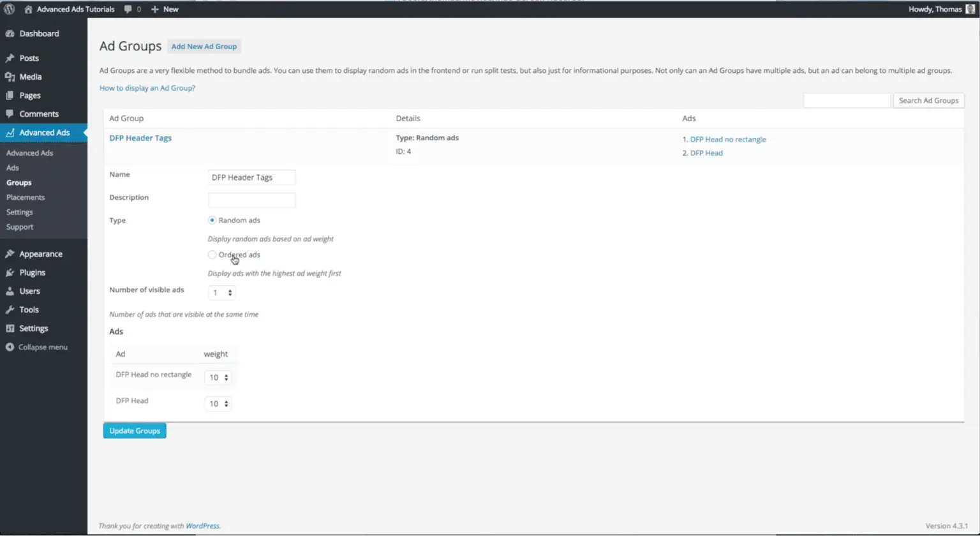Image resolution: width=980 pixels, height=536 pixels.
Task: Open Dashboard menu item
Action: tap(39, 33)
